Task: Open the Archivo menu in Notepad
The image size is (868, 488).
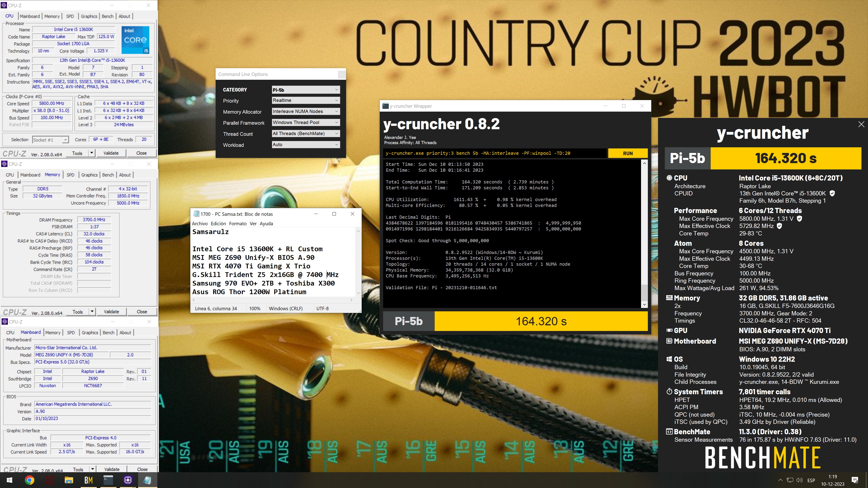Action: pos(200,224)
